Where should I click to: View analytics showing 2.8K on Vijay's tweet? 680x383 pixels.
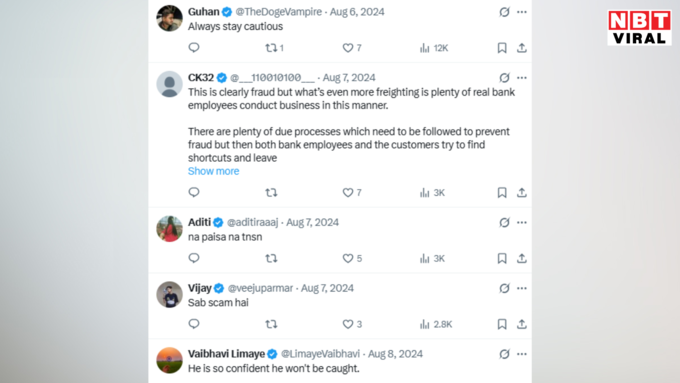point(436,324)
